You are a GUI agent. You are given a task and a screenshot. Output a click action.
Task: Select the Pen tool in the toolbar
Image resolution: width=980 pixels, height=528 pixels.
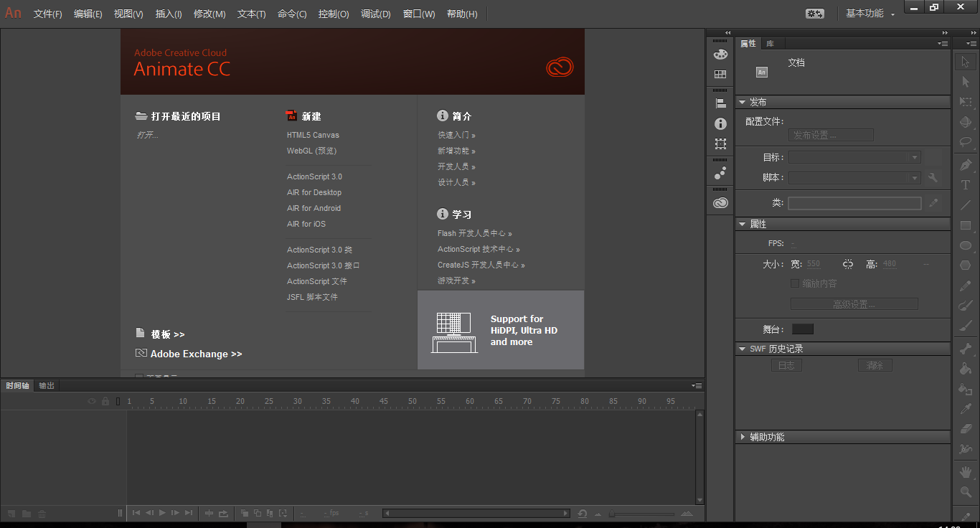tap(966, 164)
